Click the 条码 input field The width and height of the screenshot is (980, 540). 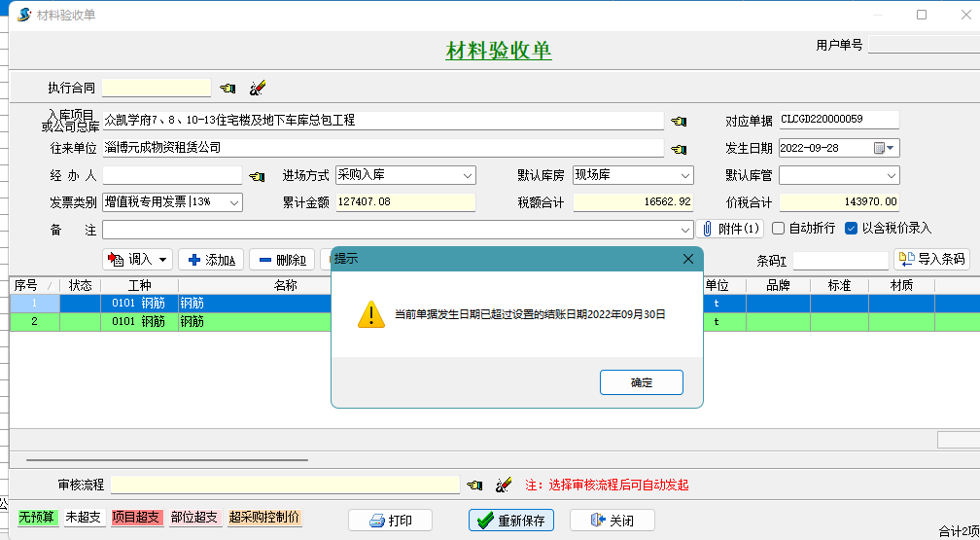840,260
